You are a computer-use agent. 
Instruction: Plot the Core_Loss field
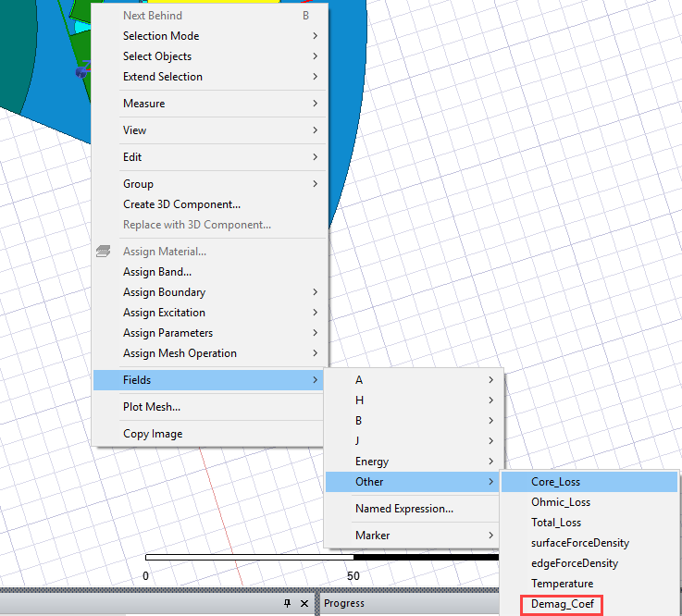click(589, 482)
